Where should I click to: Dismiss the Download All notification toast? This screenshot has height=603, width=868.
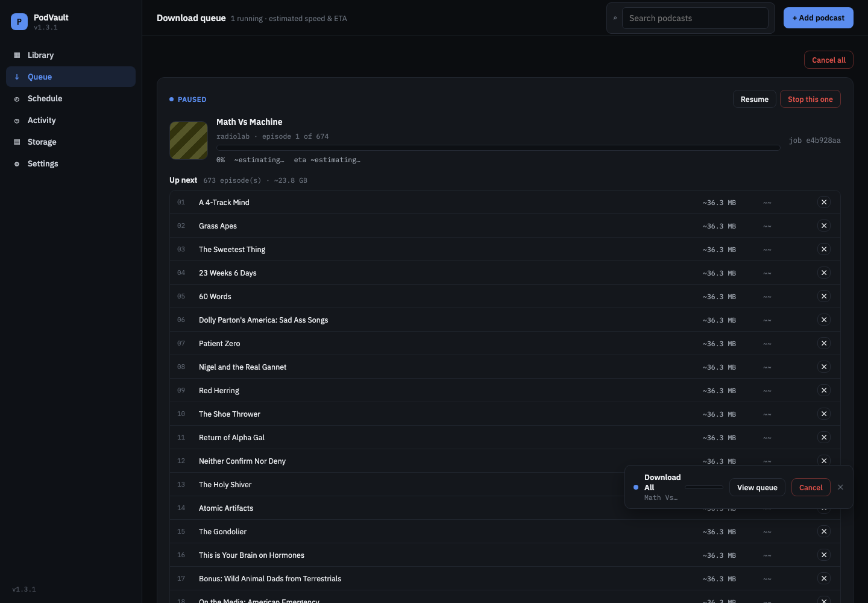pyautogui.click(x=840, y=487)
